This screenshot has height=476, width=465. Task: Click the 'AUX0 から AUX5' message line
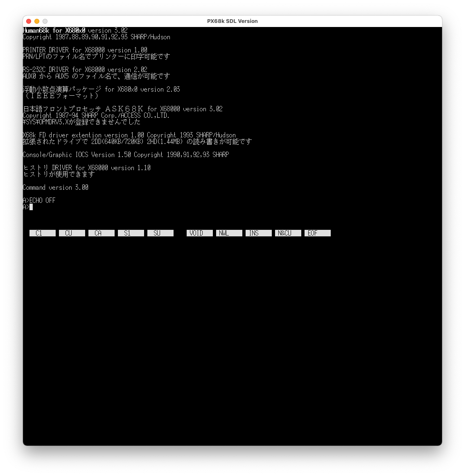click(96, 76)
